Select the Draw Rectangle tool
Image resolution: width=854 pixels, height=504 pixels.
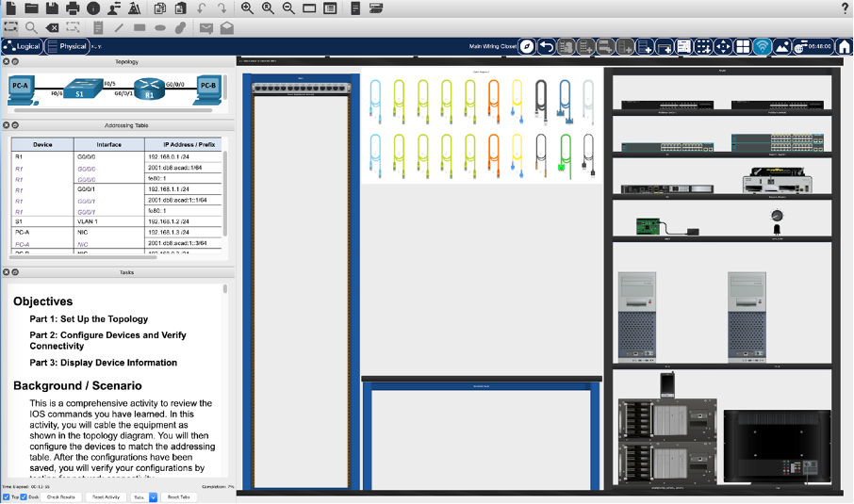tap(140, 27)
